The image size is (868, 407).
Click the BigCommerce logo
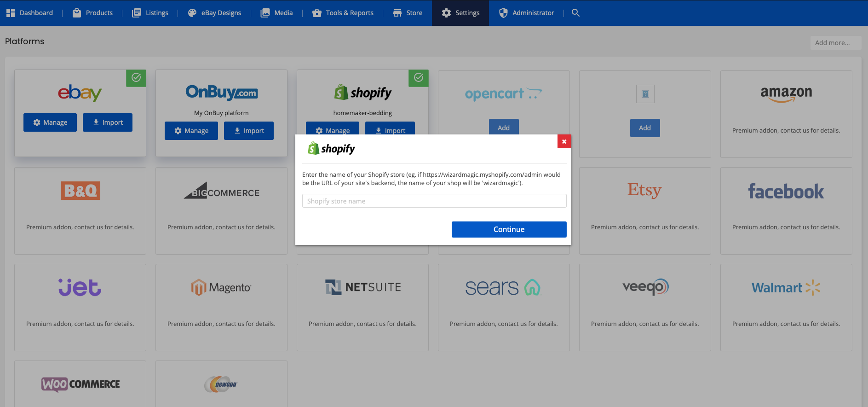point(222,191)
